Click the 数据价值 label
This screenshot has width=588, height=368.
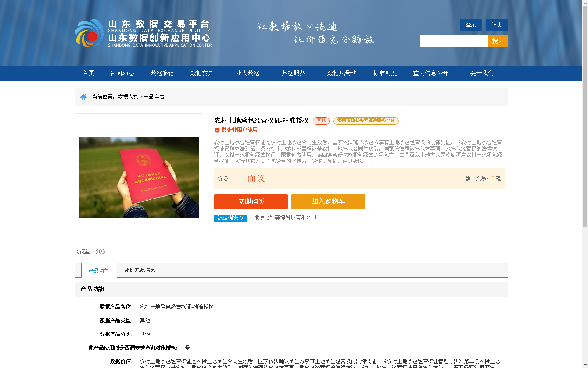[x=121, y=361]
